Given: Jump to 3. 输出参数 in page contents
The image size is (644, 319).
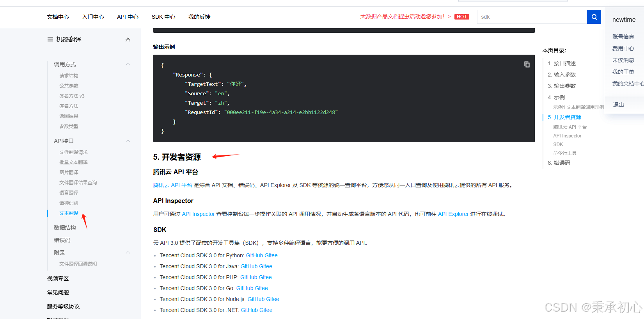Looking at the screenshot, I should pos(562,86).
